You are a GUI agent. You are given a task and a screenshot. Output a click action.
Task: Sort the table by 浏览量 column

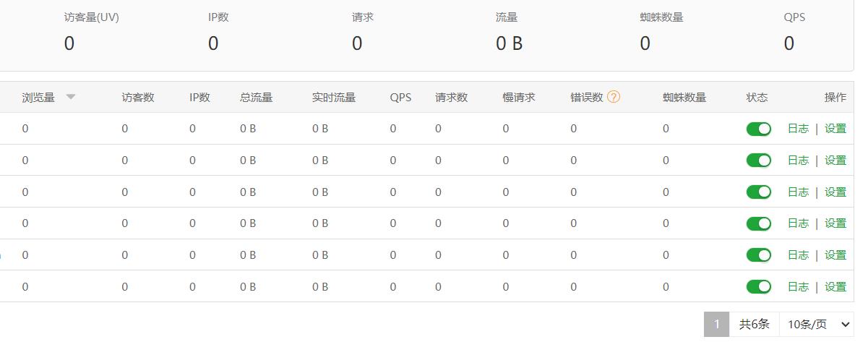pos(38,97)
